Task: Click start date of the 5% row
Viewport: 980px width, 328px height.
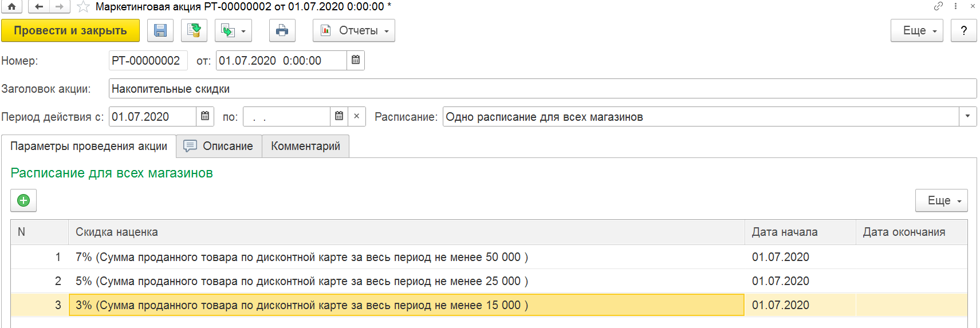Action: tap(800, 281)
